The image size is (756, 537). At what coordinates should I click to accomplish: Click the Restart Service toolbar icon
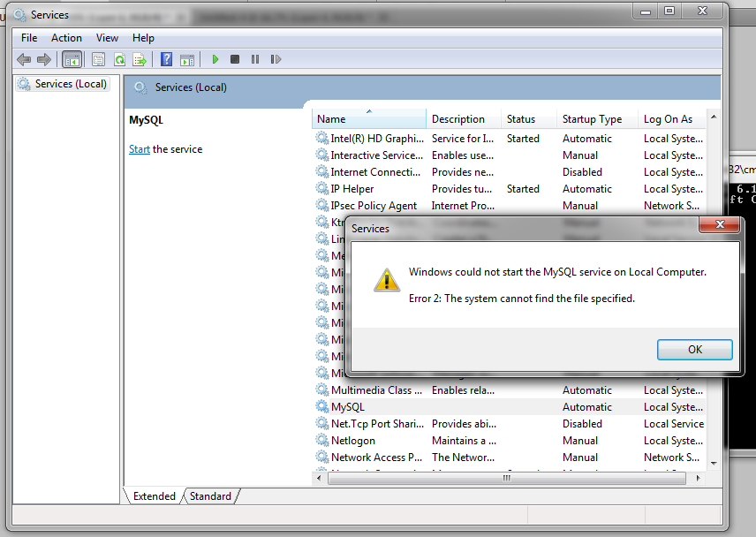point(275,59)
